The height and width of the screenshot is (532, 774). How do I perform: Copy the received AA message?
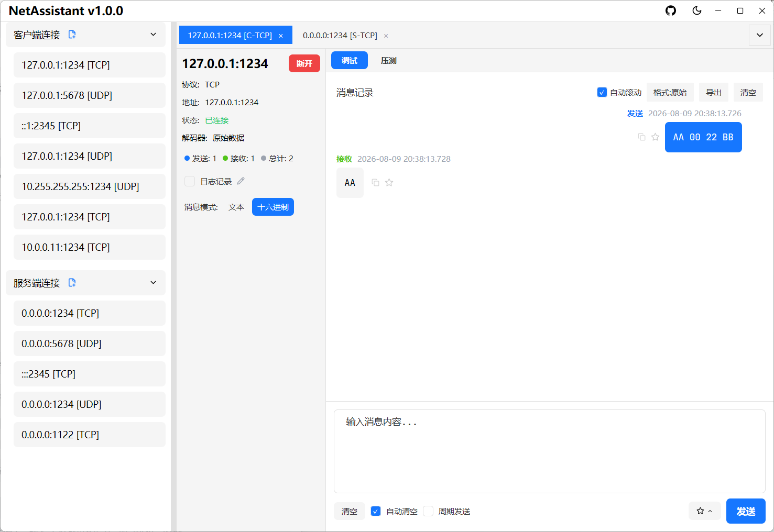(375, 183)
